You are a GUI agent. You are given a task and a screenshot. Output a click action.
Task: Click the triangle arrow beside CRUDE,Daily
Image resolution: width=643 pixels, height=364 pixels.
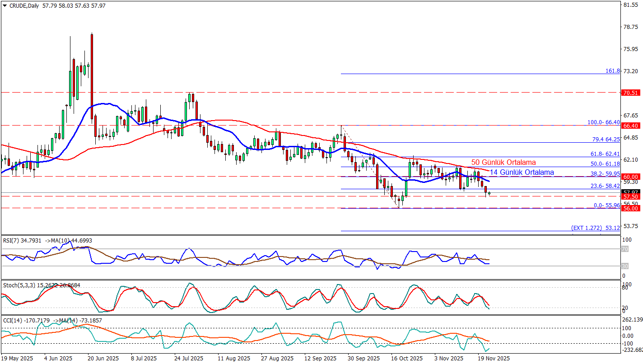(5, 5)
